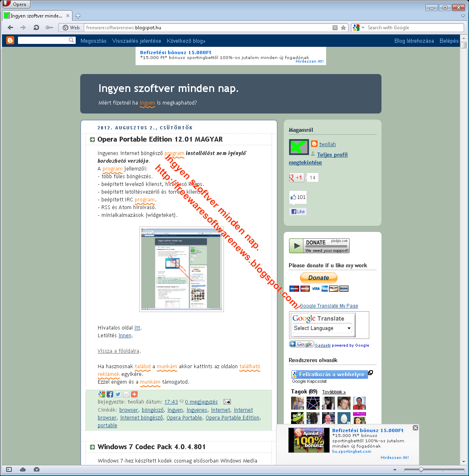Go forward with the forward arrow
This screenshot has width=469, height=476.
(23, 28)
